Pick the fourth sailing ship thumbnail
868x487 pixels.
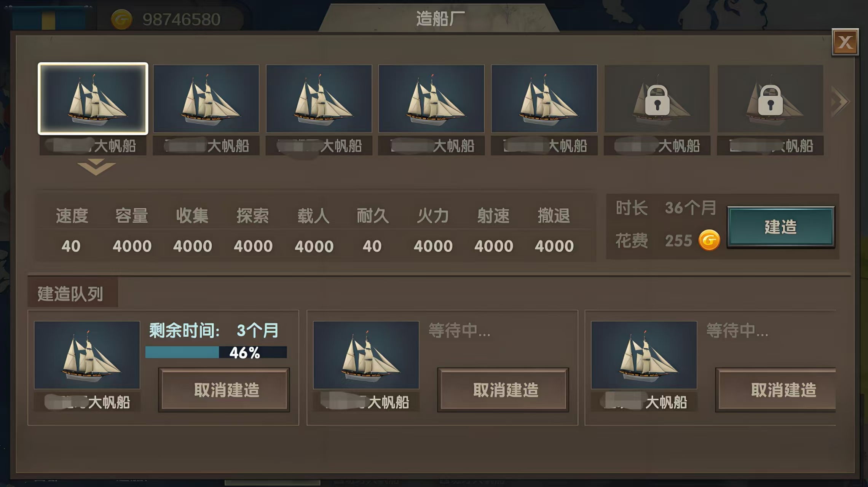[x=431, y=99]
